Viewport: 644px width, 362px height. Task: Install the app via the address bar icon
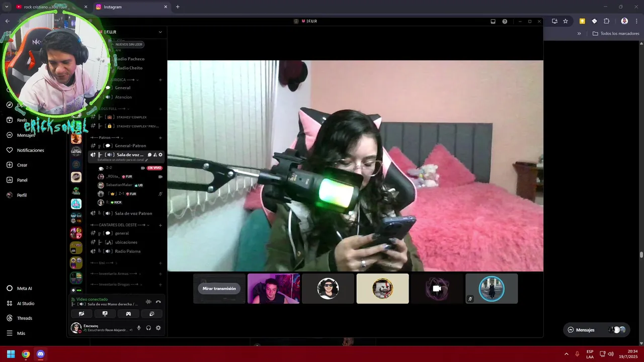554,21
